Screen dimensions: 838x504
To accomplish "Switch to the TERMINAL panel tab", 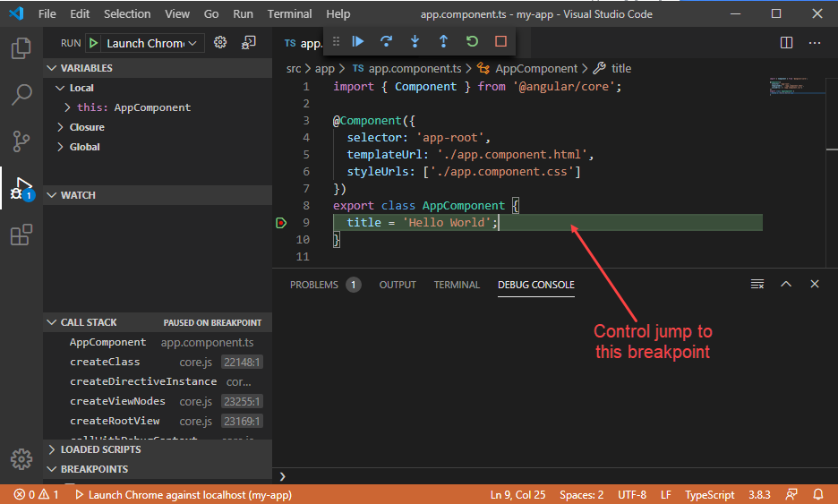I will click(457, 285).
